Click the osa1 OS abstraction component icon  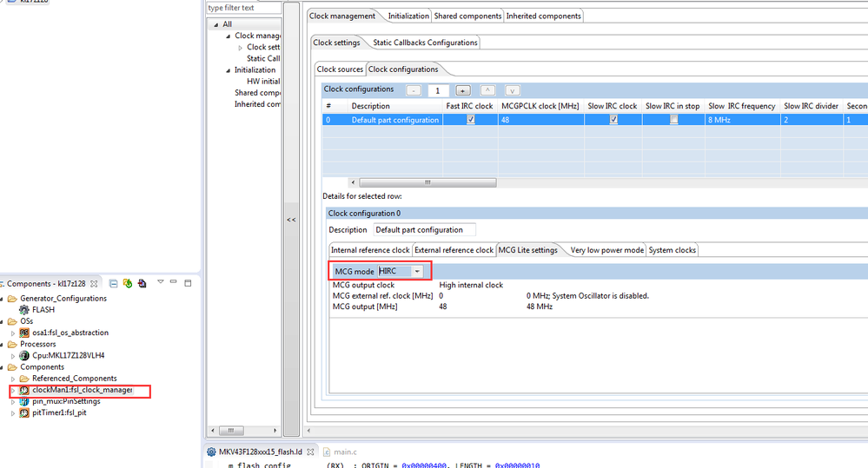pyautogui.click(x=24, y=333)
